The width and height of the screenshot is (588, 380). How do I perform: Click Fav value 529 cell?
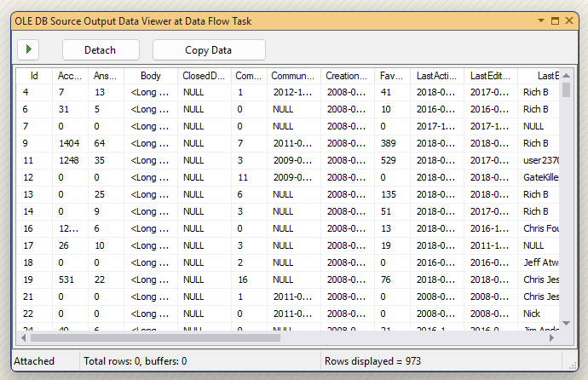392,160
